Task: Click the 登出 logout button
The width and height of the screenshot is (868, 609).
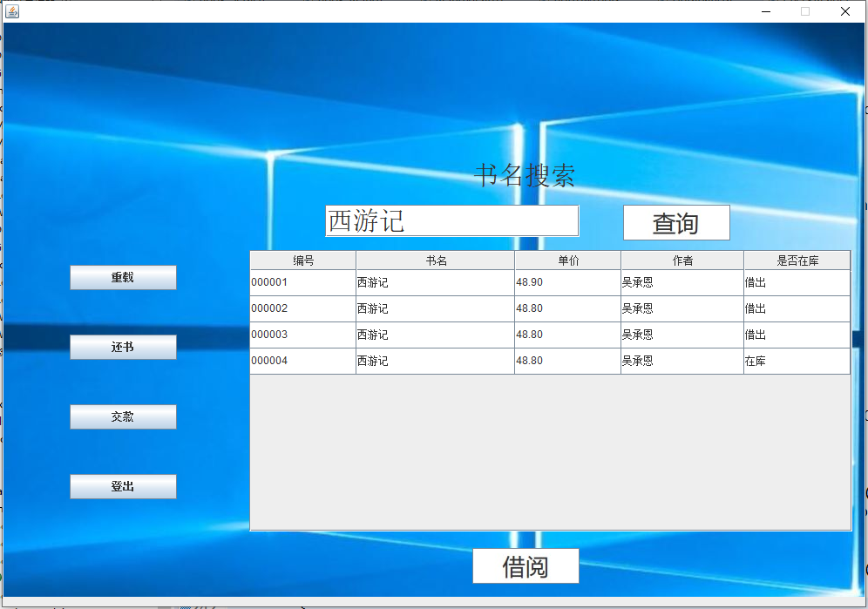Action: click(x=123, y=487)
